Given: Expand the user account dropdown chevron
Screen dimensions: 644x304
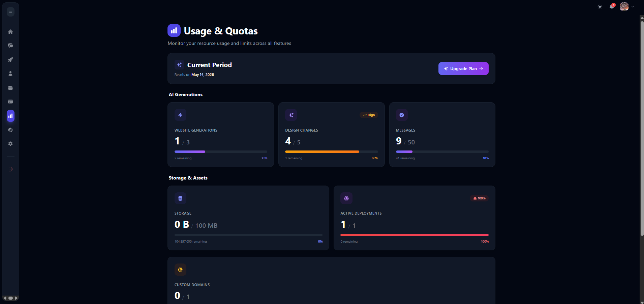Looking at the screenshot, I should pos(633,6).
